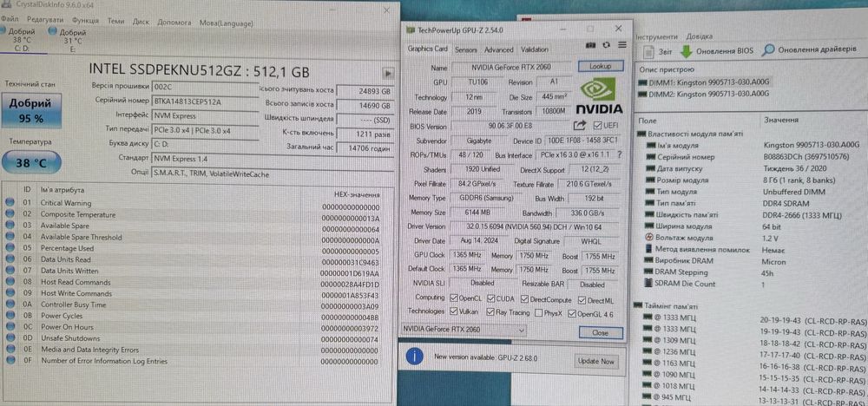Open the Інструменти menu
Viewport: 868px width, 406px height.
pos(656,36)
